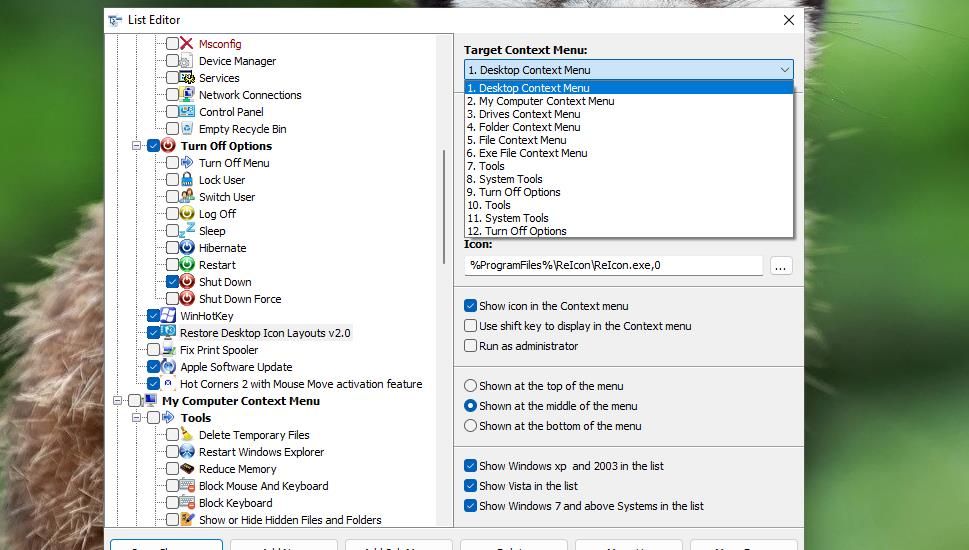Viewport: 969px width, 550px height.
Task: Click the Network Connections icon
Action: pyautogui.click(x=187, y=95)
